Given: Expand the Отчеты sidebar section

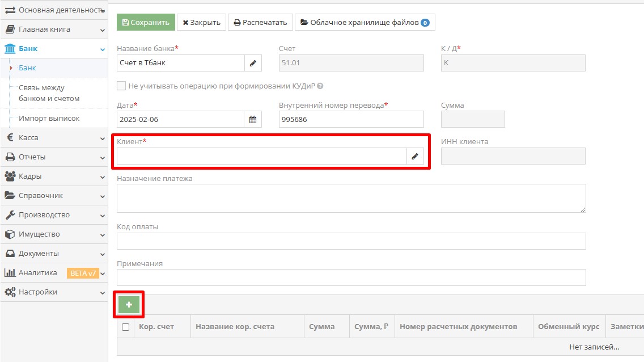Looking at the screenshot, I should coord(103,157).
